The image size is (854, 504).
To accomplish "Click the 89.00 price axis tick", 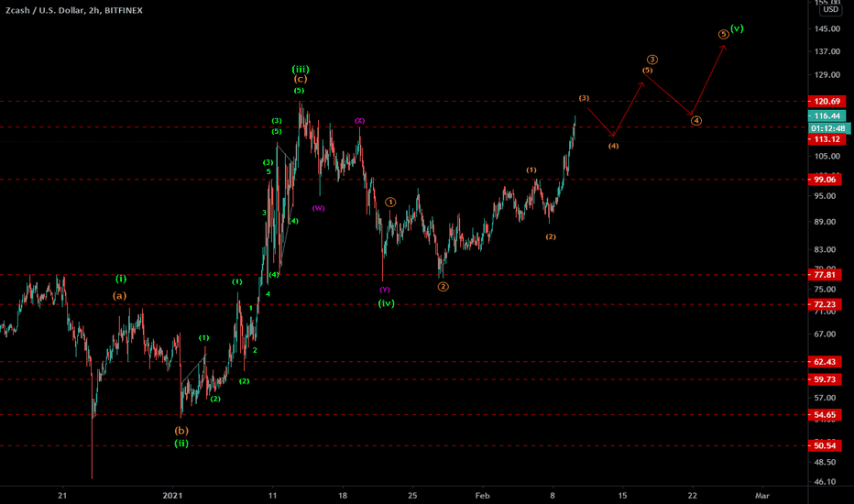I will [x=825, y=222].
